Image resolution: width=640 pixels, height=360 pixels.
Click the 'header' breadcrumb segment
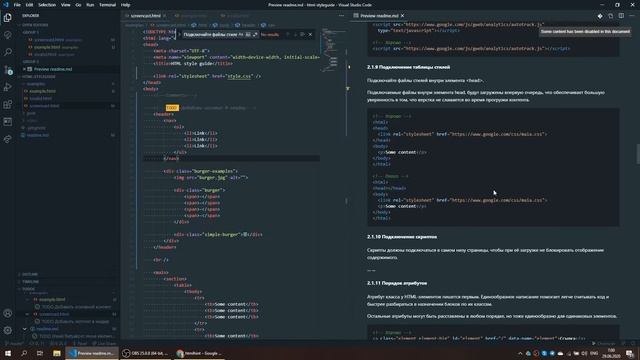coord(247,25)
